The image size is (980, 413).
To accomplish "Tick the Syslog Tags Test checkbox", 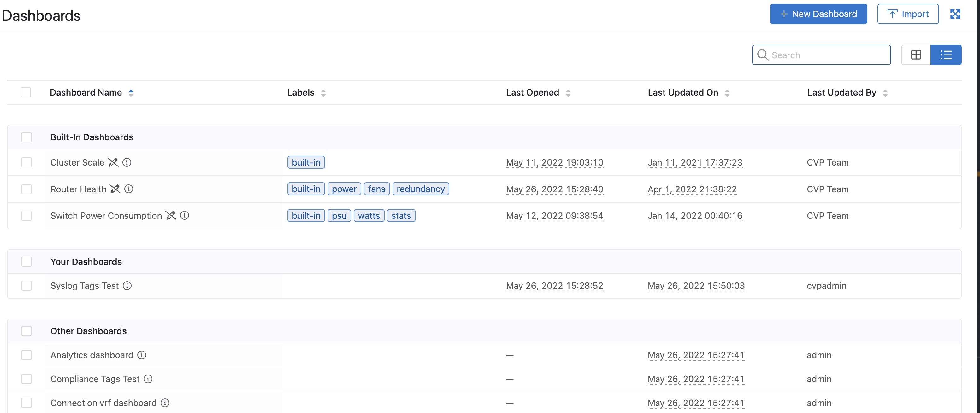I will 27,286.
